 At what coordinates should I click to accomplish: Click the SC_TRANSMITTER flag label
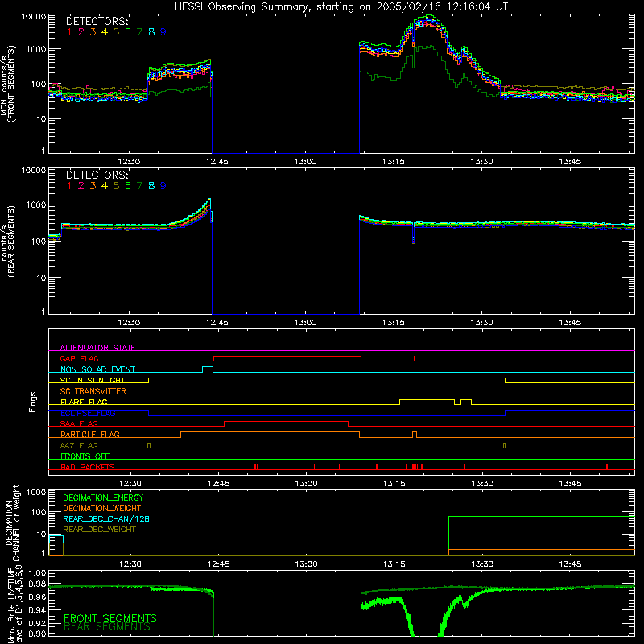point(93,390)
